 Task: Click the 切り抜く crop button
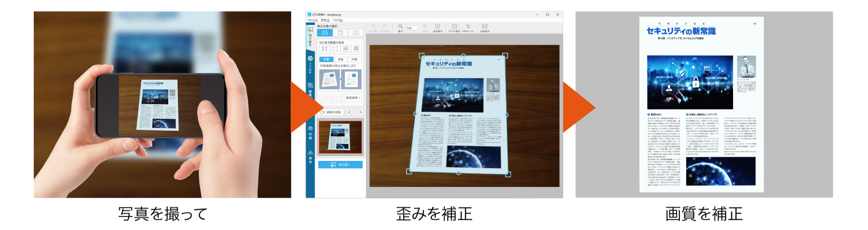coord(340,165)
